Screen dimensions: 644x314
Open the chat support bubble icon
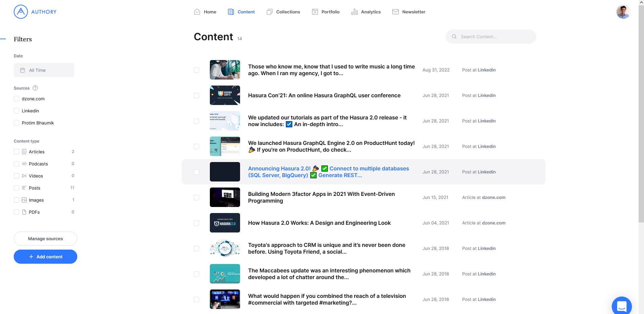tap(622, 306)
